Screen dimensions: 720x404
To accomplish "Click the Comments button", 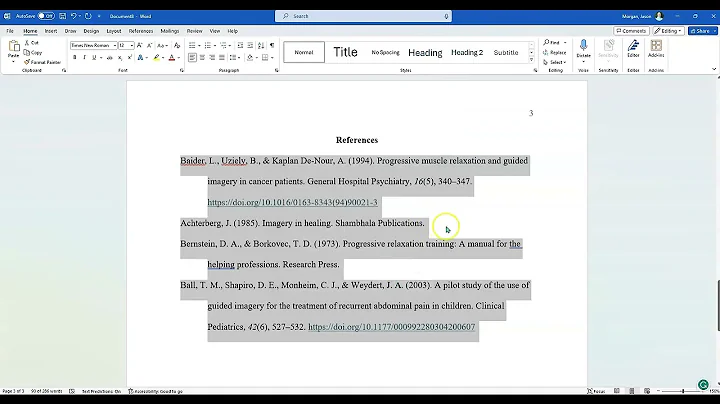I will click(x=631, y=31).
